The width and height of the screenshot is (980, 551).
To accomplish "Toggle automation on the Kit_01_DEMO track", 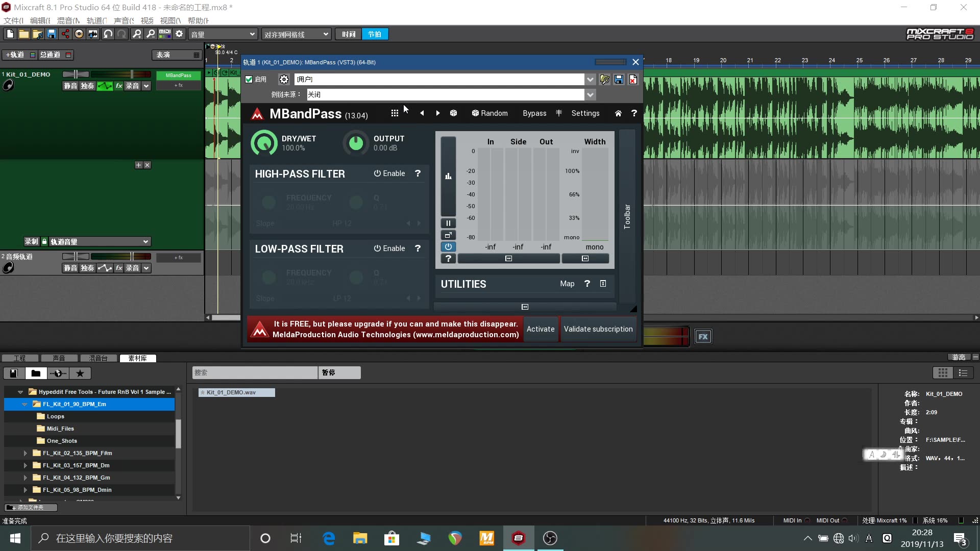I will pos(105,86).
